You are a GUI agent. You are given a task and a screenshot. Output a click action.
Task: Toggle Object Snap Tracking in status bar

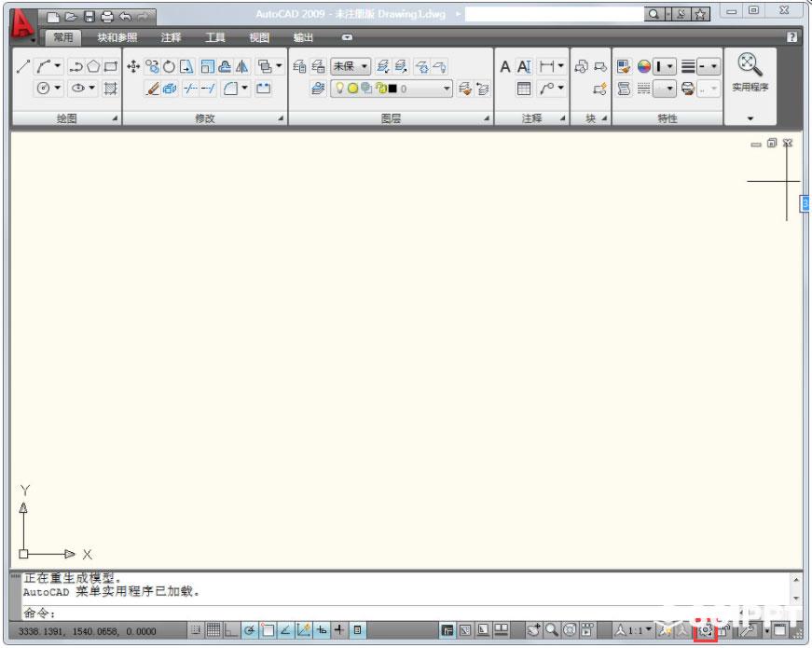point(285,630)
